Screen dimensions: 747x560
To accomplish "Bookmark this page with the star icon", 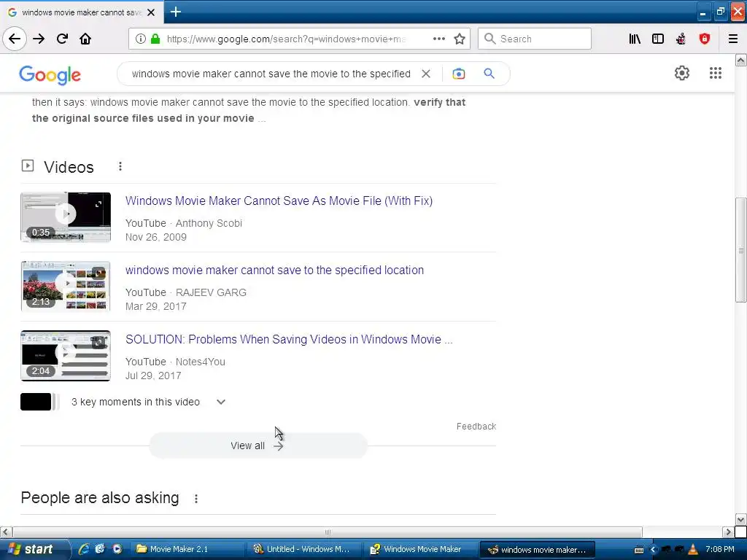I will coord(460,39).
